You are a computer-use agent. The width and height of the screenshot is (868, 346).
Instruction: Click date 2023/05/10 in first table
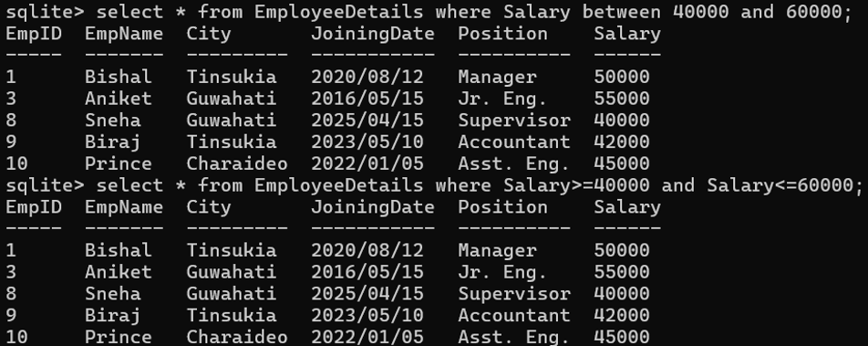(x=367, y=142)
